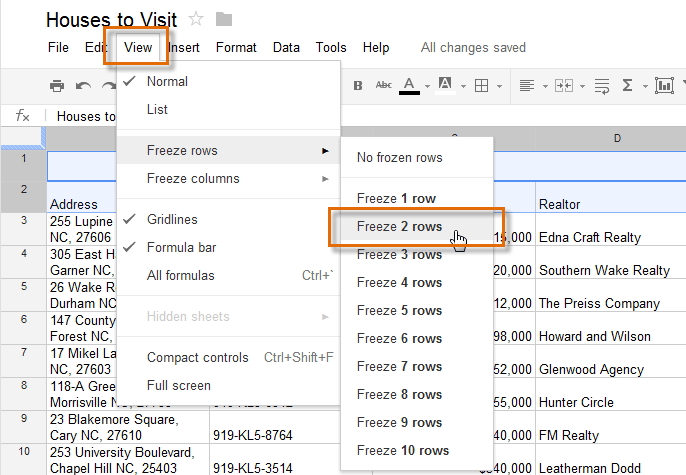Choose Full screen

(x=228, y=385)
